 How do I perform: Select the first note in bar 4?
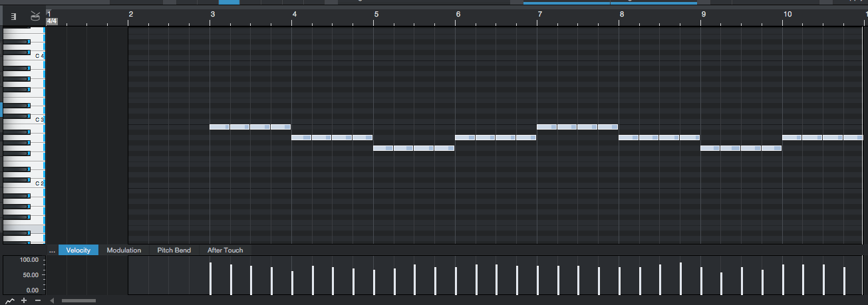pos(301,138)
